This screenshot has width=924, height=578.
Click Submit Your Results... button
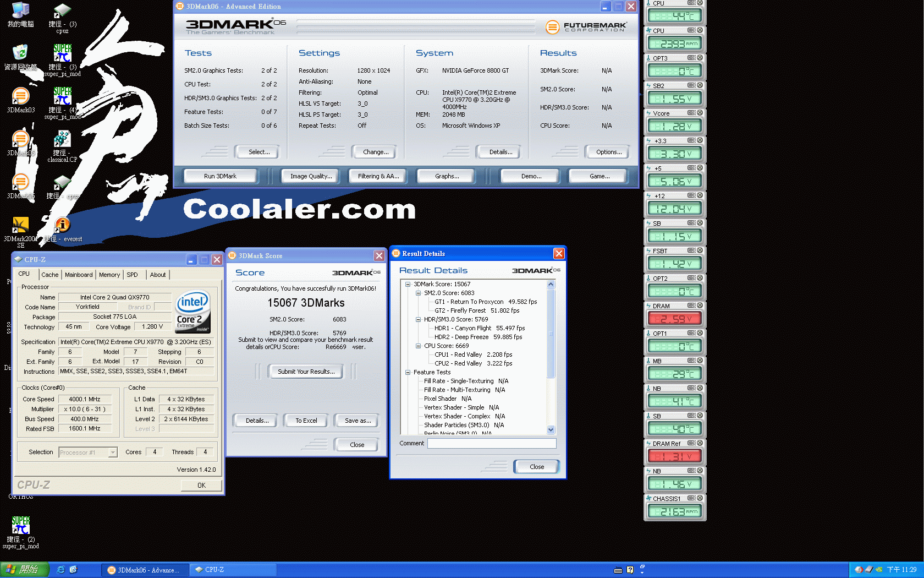[x=306, y=372]
